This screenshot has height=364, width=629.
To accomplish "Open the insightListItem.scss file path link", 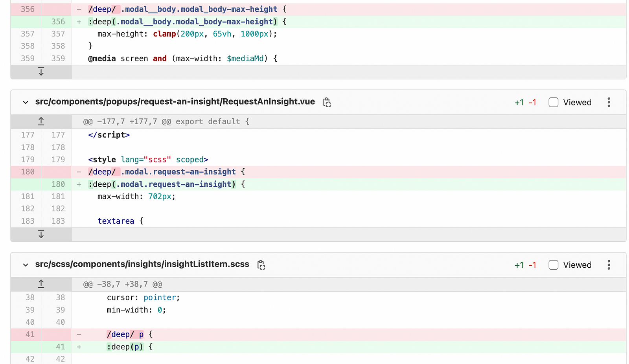I will [x=142, y=264].
